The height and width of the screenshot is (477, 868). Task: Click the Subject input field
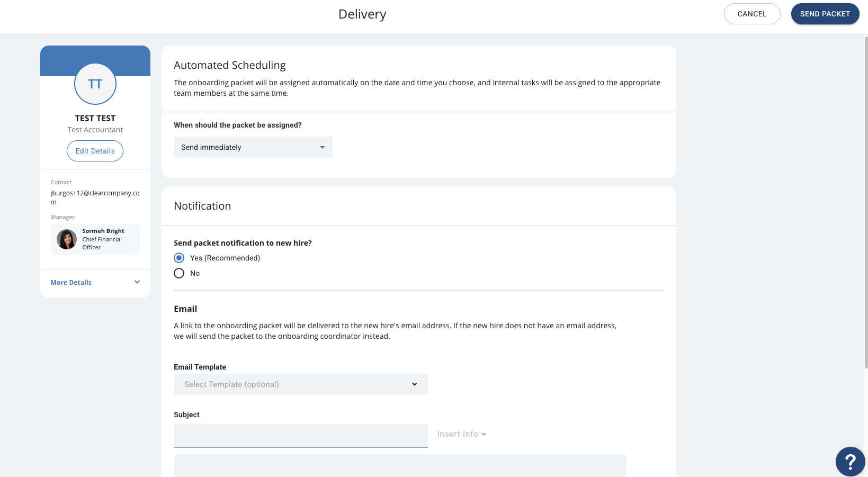click(301, 435)
